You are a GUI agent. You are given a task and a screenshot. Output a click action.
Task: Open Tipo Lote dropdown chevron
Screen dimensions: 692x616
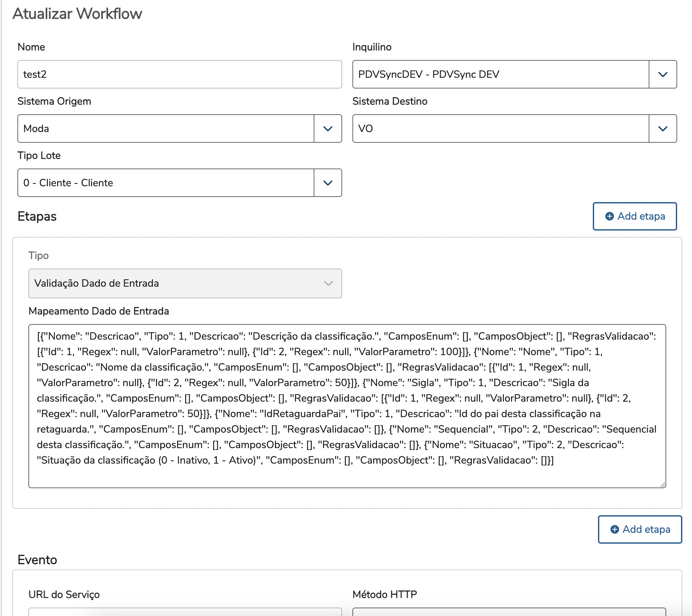pos(328,183)
